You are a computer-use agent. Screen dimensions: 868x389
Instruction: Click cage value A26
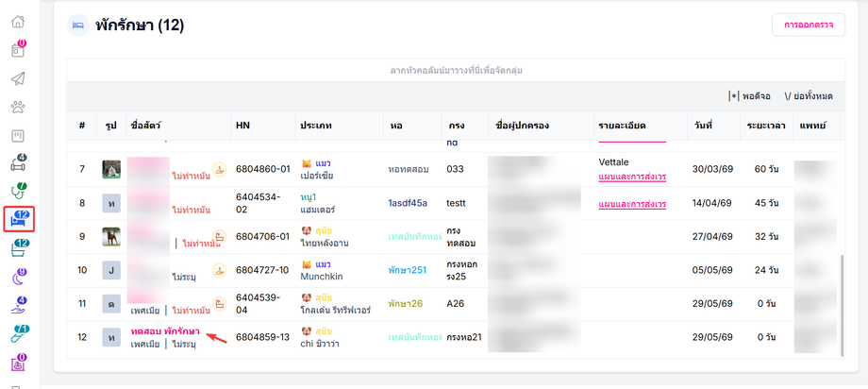tap(456, 304)
